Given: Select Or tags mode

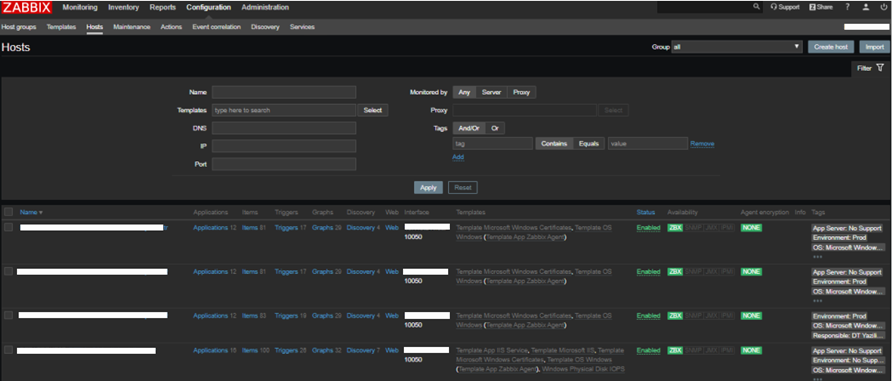Looking at the screenshot, I should pos(495,128).
